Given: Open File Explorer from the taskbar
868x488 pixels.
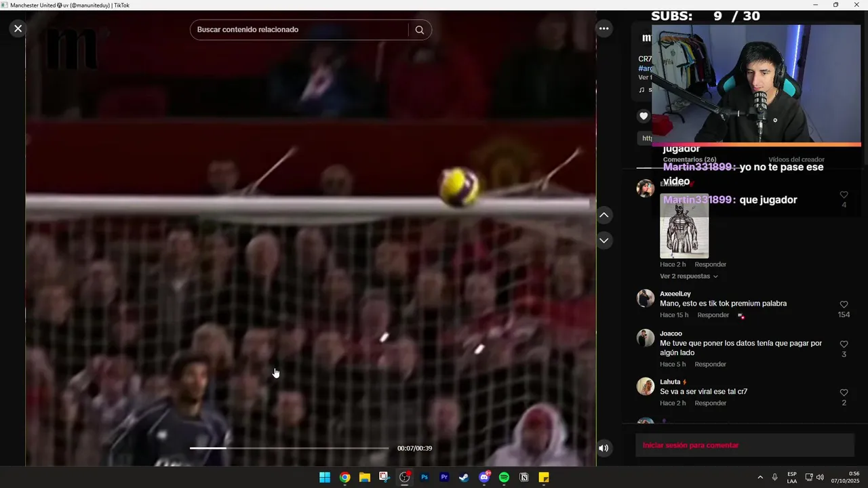Looking at the screenshot, I should click(x=364, y=477).
